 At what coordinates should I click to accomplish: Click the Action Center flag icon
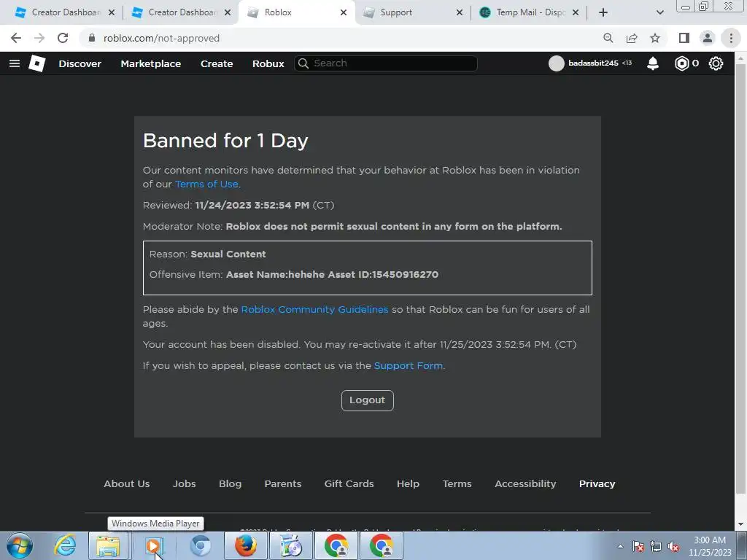tap(638, 547)
